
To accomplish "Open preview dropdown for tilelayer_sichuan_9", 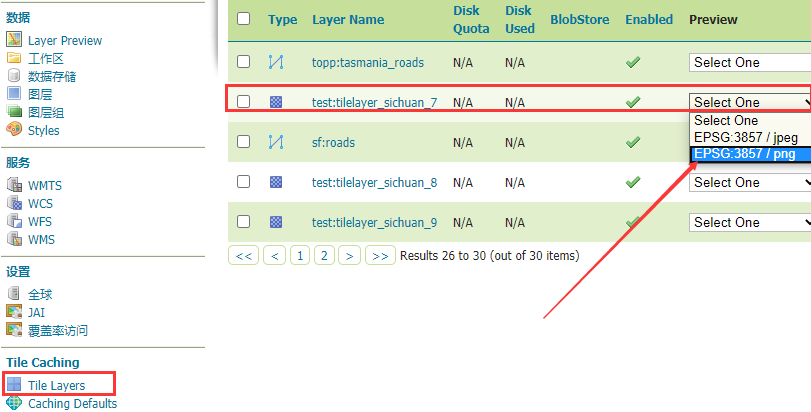I will click(750, 223).
